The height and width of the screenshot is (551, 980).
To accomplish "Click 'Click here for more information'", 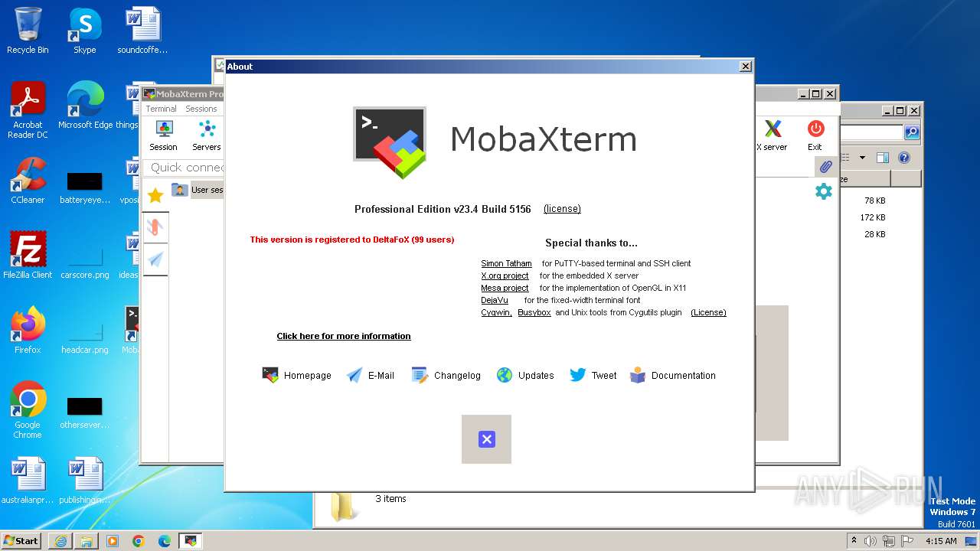I will pyautogui.click(x=344, y=336).
